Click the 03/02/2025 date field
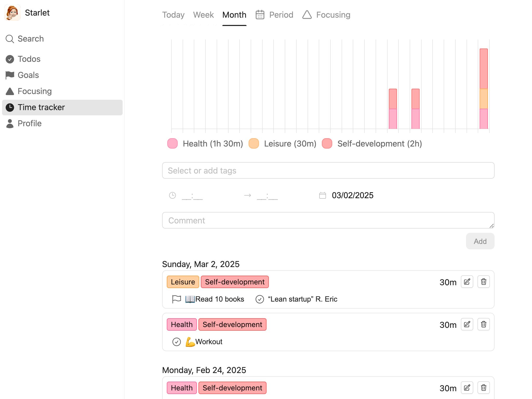 353,195
